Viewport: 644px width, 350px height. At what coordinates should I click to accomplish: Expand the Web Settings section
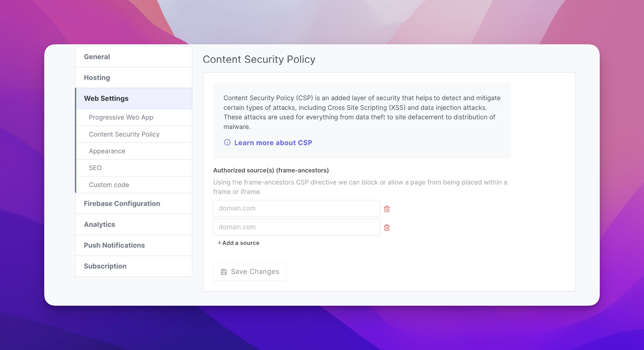point(106,98)
